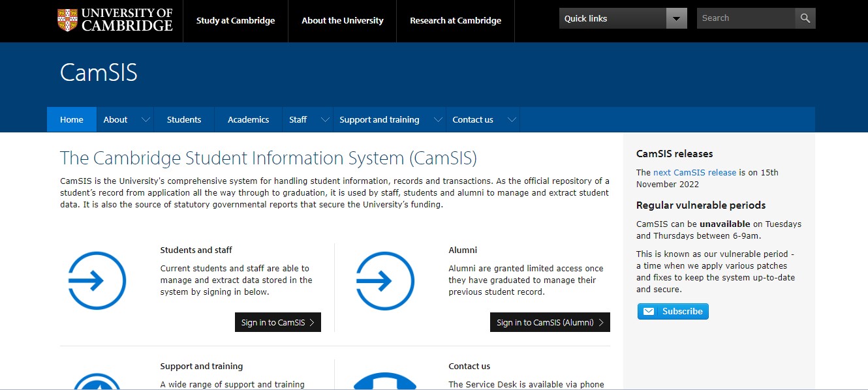This screenshot has width=868, height=390.
Task: Click into the Search text field
Action: click(745, 18)
